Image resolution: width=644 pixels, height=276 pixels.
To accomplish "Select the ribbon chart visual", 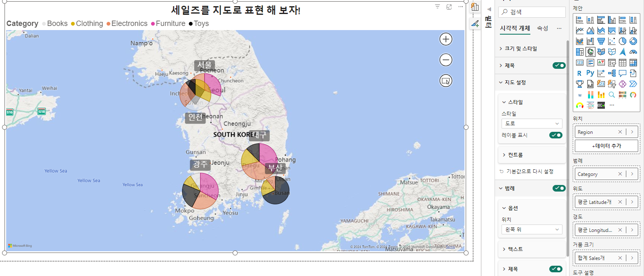I will coord(579,41).
